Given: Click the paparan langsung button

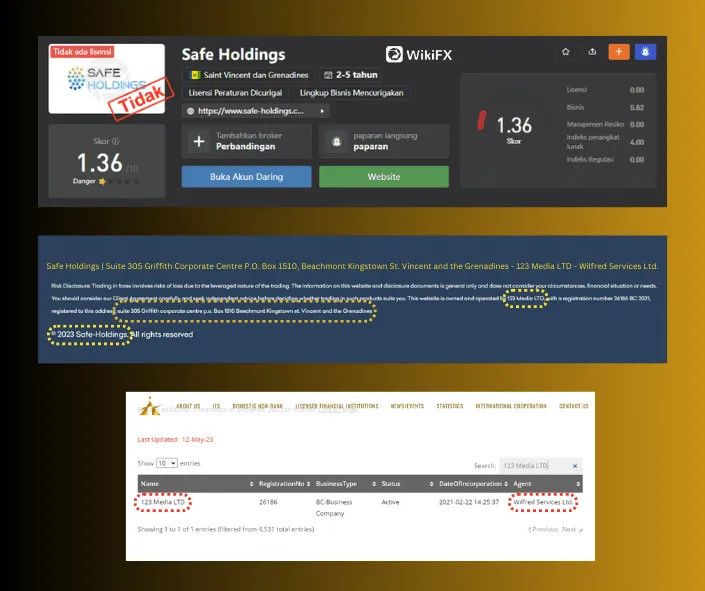Looking at the screenshot, I should [384, 141].
